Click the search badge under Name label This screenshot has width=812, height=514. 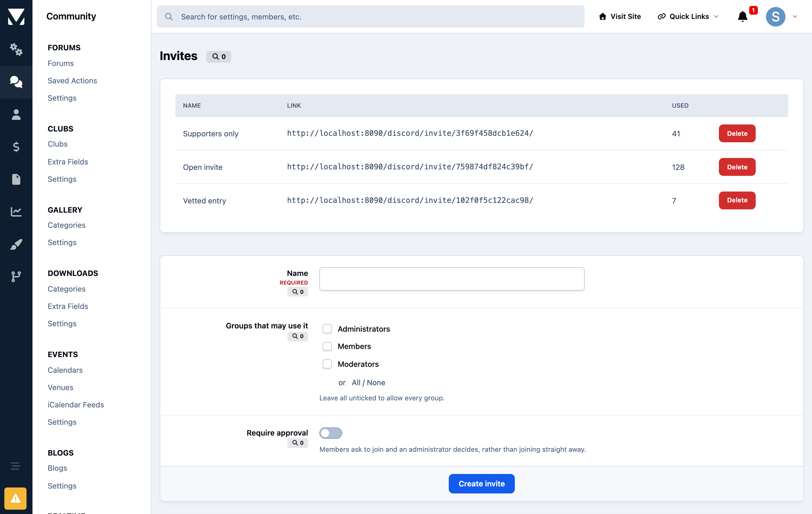pyautogui.click(x=297, y=292)
